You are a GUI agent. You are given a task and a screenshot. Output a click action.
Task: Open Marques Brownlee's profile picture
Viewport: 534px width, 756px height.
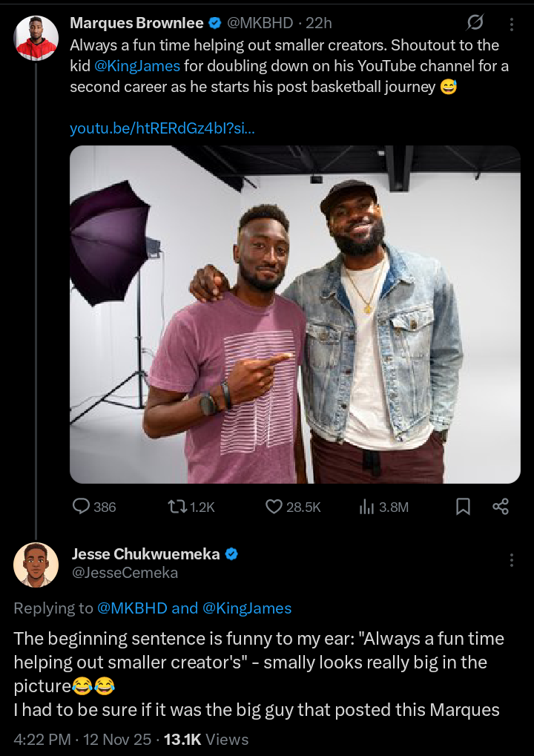pyautogui.click(x=36, y=38)
